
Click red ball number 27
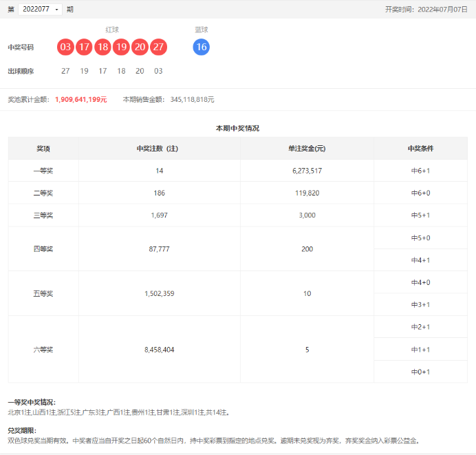pos(159,47)
